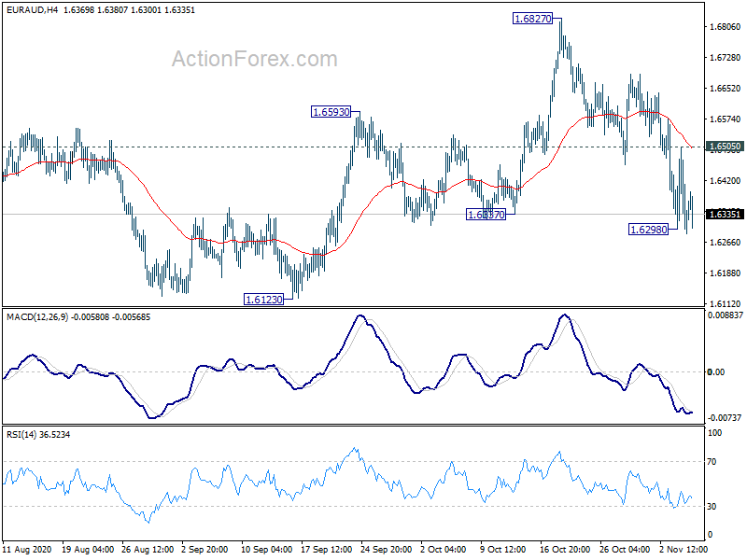This screenshot has width=747, height=560.
Task: Click the 1.68060 price axis value
Action: tap(726, 27)
